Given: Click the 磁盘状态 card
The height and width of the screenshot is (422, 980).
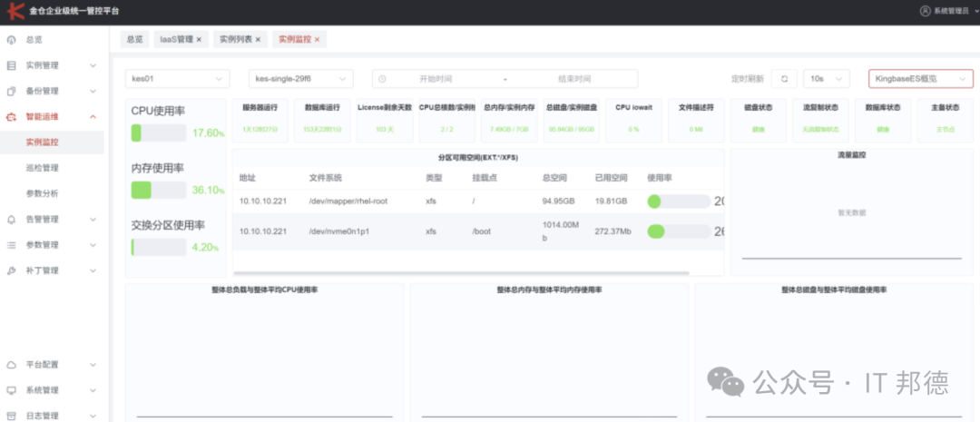Looking at the screenshot, I should pyautogui.click(x=758, y=121).
